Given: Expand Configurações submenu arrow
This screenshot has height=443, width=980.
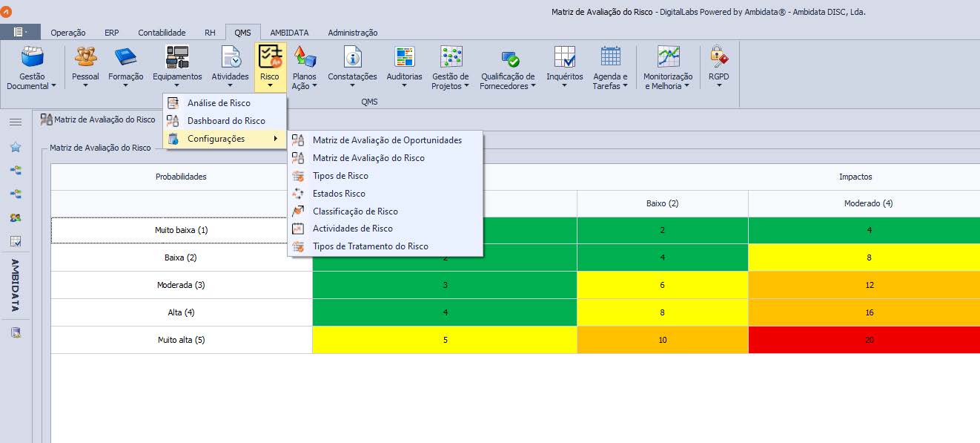Looking at the screenshot, I should coord(276,139).
